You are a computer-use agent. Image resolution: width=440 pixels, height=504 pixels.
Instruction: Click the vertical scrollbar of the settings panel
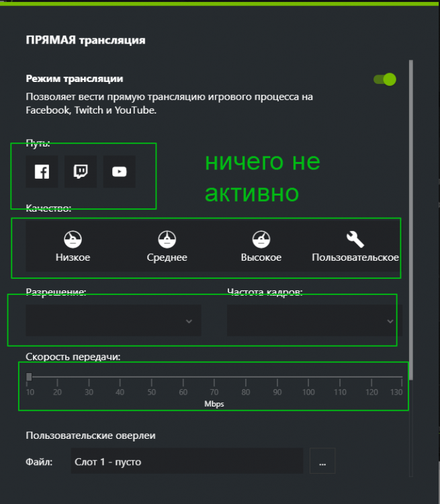point(411,220)
